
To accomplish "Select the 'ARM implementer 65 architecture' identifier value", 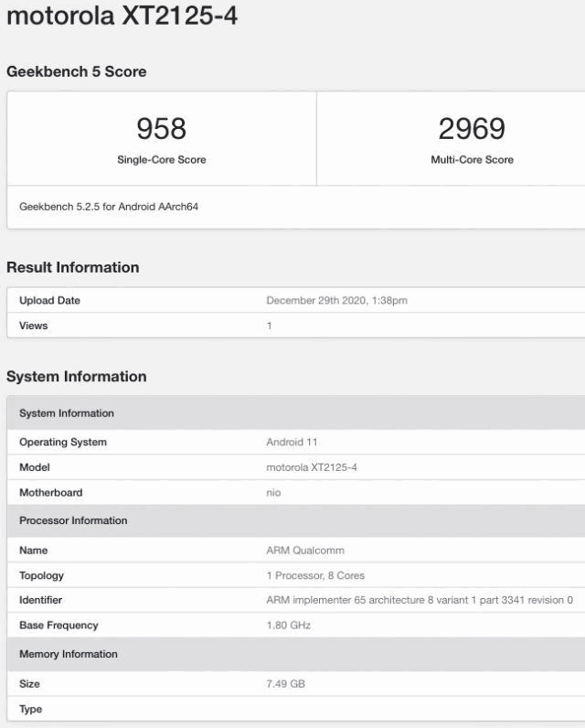I will (x=420, y=600).
